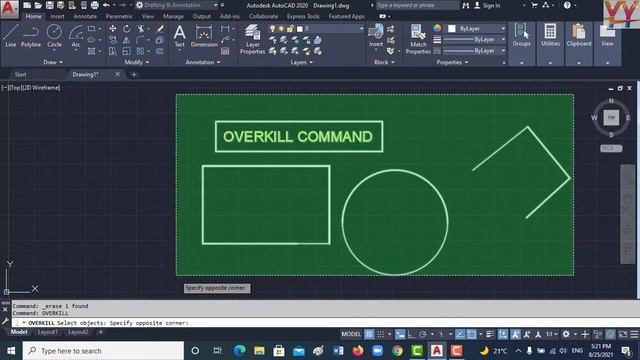Toggle polar tracking in status bar
The image size is (640, 360).
tap(422, 334)
